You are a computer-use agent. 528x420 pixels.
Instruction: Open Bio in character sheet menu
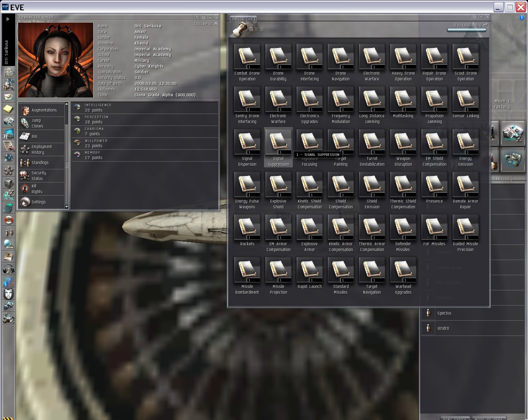tap(41, 137)
